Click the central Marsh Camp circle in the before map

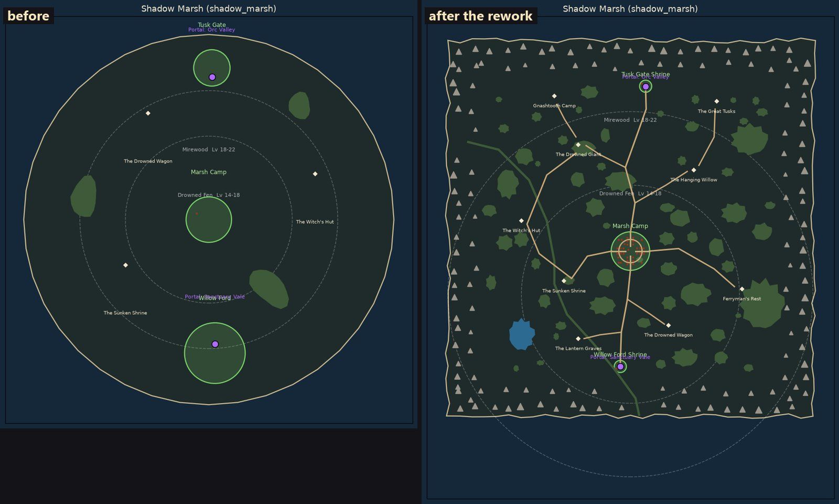(209, 220)
